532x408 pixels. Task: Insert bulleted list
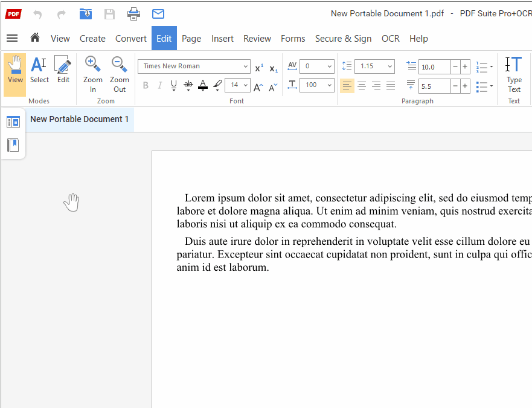(481, 86)
